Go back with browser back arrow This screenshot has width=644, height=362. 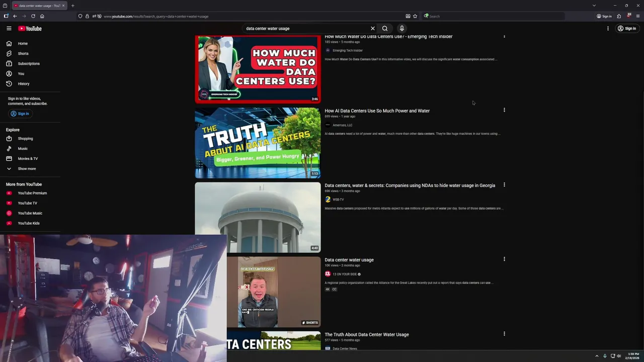(x=15, y=16)
